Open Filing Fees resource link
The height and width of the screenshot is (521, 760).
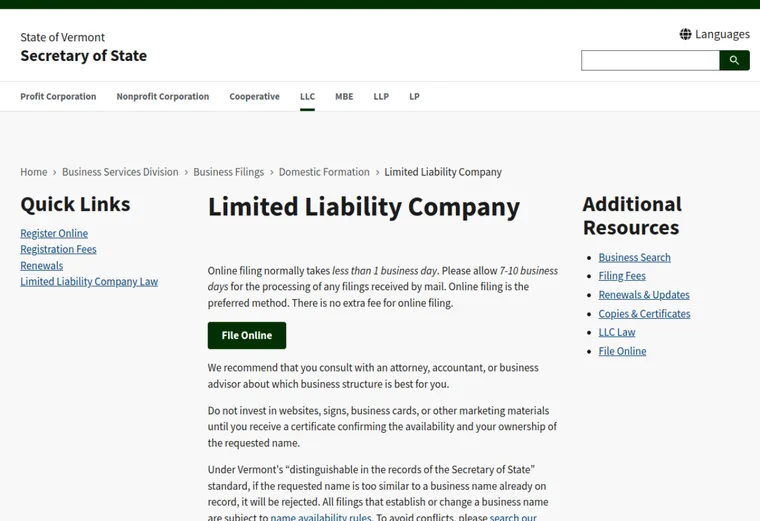tap(622, 276)
